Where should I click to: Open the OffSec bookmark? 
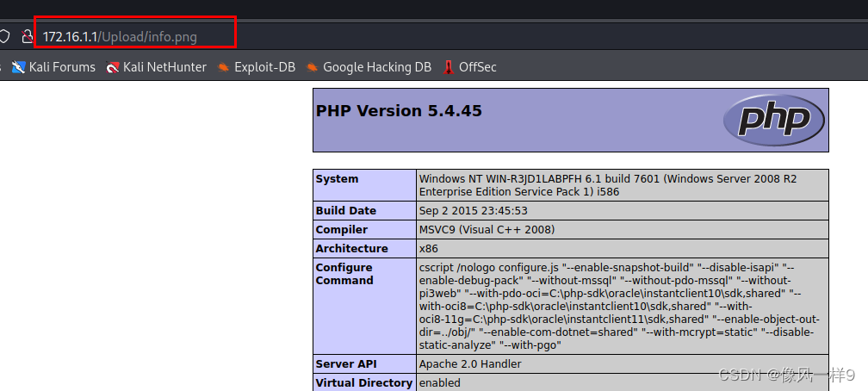click(469, 67)
